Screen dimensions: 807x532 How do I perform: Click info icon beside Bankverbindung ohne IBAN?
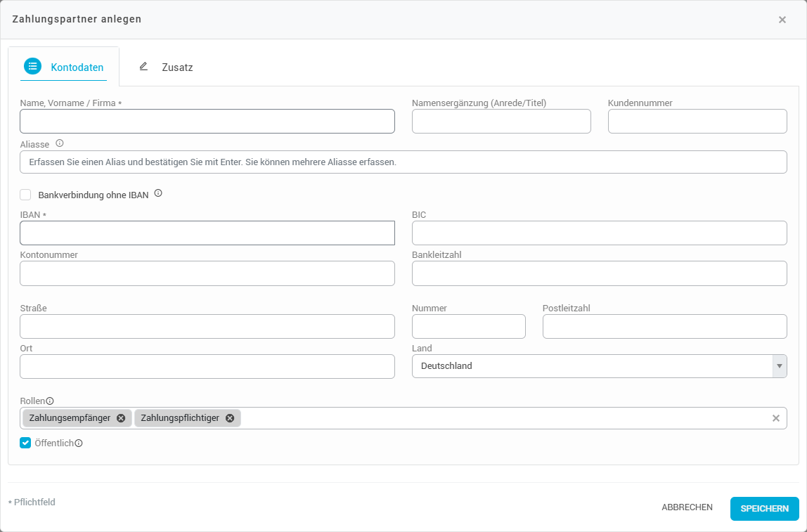pyautogui.click(x=158, y=193)
